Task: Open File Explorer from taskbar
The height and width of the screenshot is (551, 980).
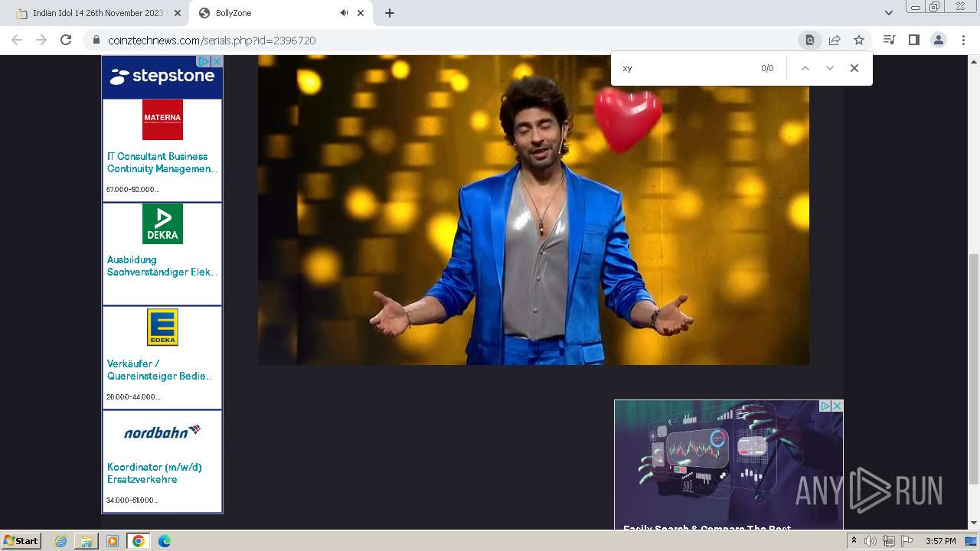Action: pos(87,541)
